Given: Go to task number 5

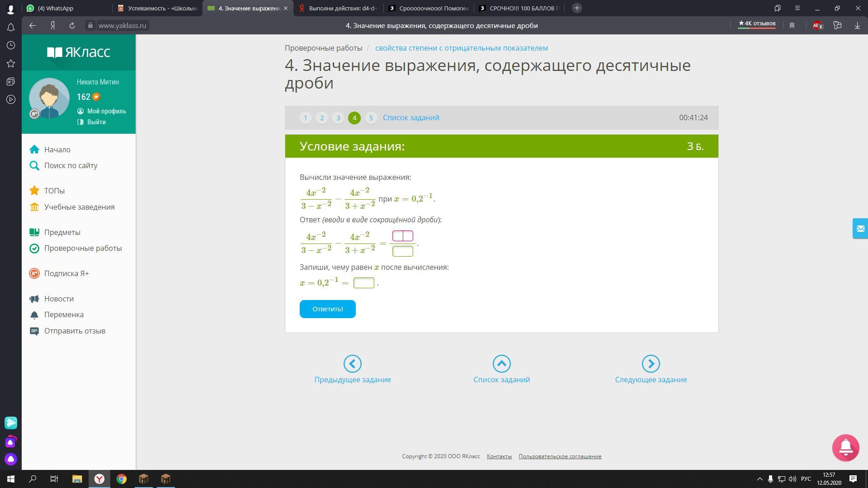Looking at the screenshot, I should coord(371,118).
